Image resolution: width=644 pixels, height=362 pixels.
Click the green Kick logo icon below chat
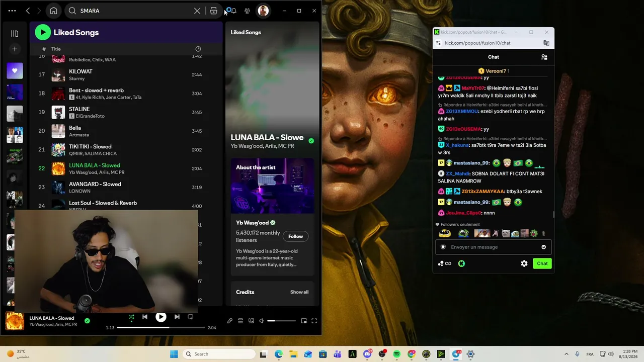pyautogui.click(x=461, y=263)
